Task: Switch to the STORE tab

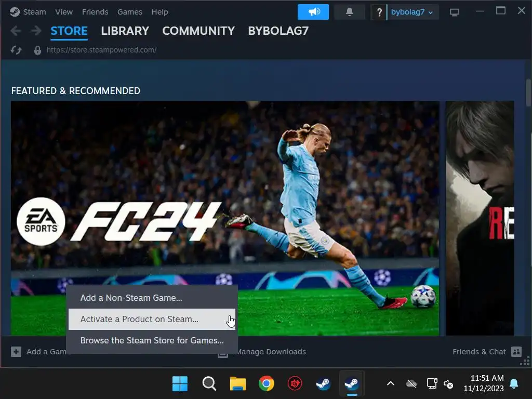Action: [x=69, y=31]
